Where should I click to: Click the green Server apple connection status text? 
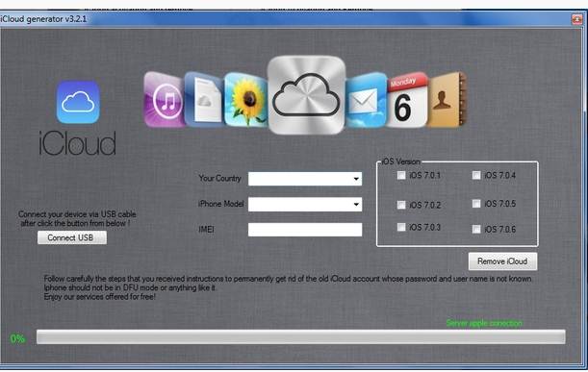pyautogui.click(x=484, y=323)
